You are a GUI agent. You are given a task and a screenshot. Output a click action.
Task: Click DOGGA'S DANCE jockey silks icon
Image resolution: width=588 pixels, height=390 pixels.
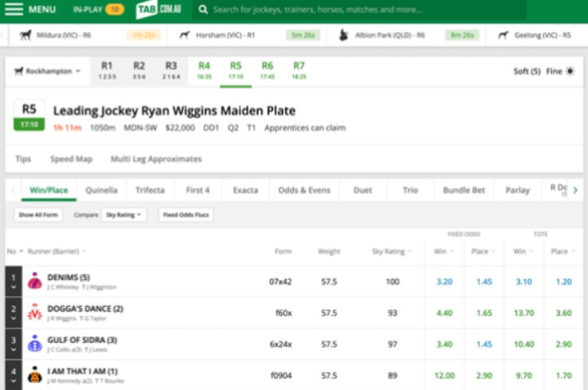pyautogui.click(x=34, y=313)
